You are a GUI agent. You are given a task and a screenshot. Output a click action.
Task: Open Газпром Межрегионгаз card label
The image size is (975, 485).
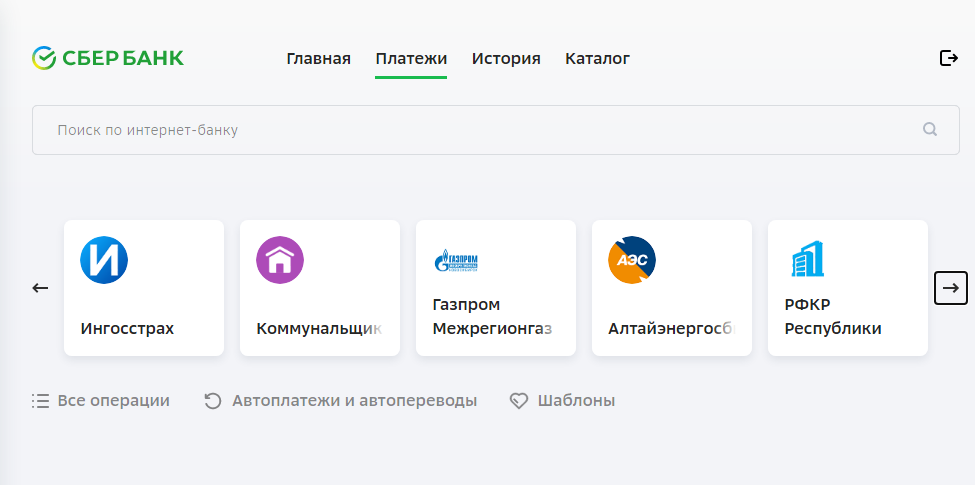coord(492,316)
